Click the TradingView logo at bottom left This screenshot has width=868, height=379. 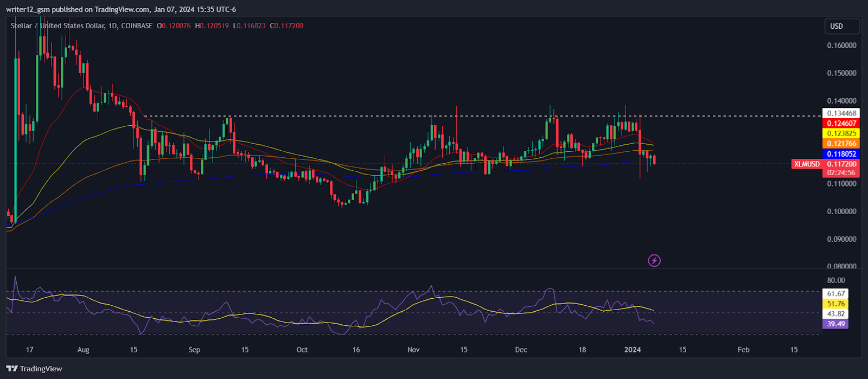coord(34,369)
